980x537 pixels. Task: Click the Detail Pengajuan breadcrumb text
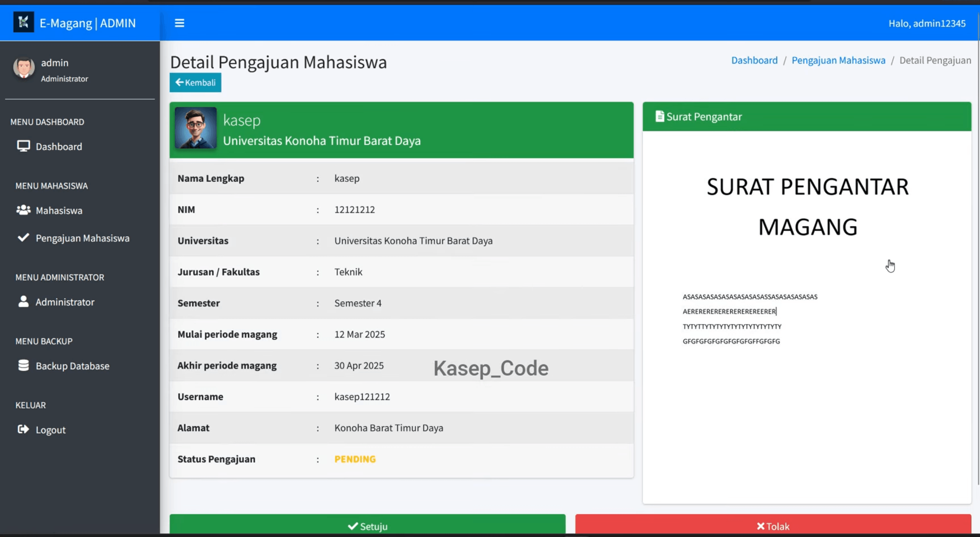(935, 60)
